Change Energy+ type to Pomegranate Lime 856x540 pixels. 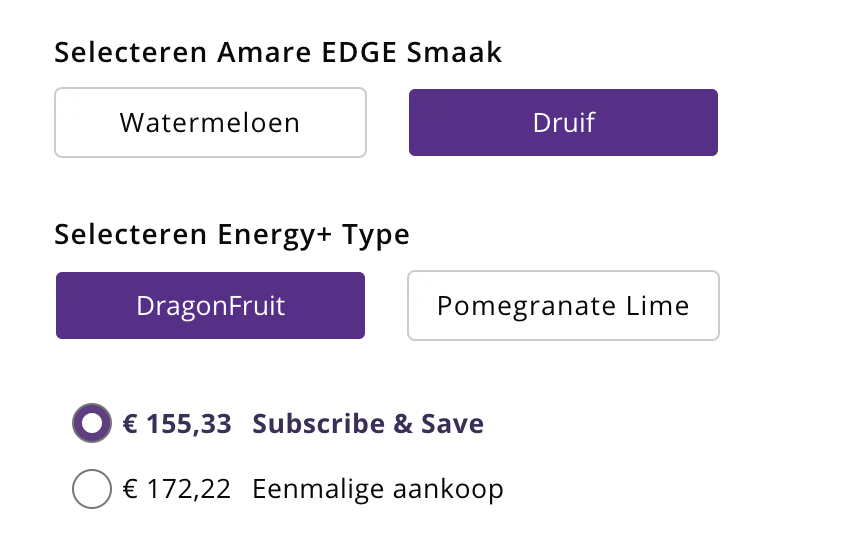point(563,306)
